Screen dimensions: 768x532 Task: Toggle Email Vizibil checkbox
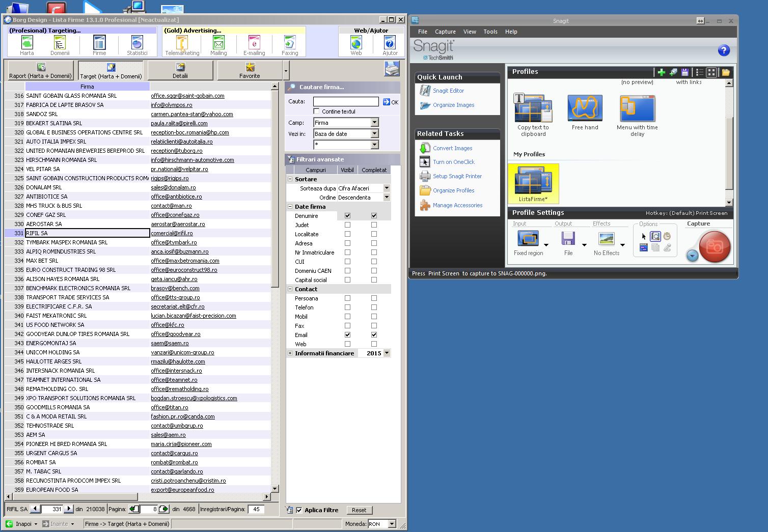click(347, 334)
